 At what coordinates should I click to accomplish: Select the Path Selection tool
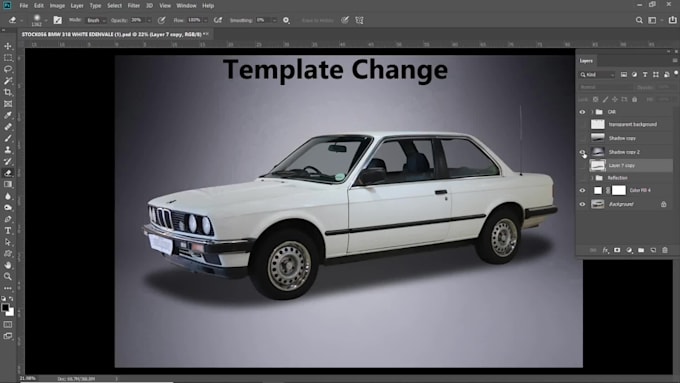(x=8, y=242)
